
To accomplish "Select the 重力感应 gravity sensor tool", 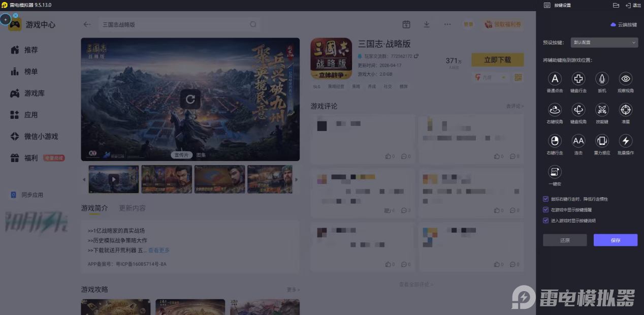I will (x=602, y=141).
